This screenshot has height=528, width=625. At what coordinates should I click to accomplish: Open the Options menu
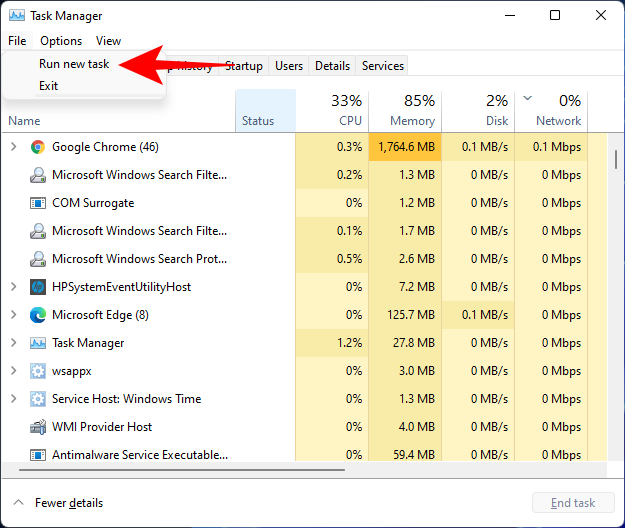click(x=61, y=41)
